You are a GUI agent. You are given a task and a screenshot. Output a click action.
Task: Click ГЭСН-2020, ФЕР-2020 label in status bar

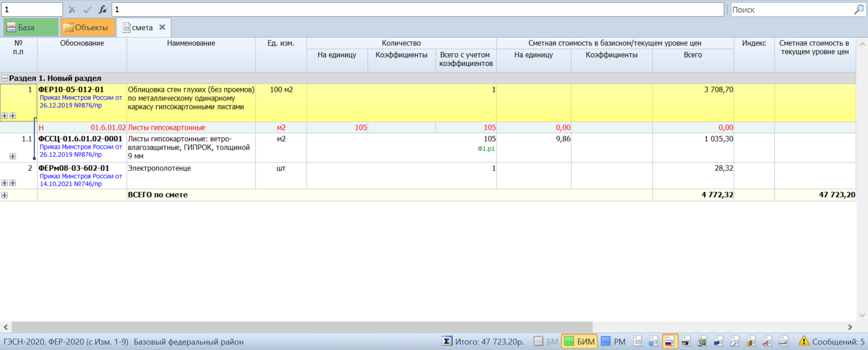(x=66, y=341)
